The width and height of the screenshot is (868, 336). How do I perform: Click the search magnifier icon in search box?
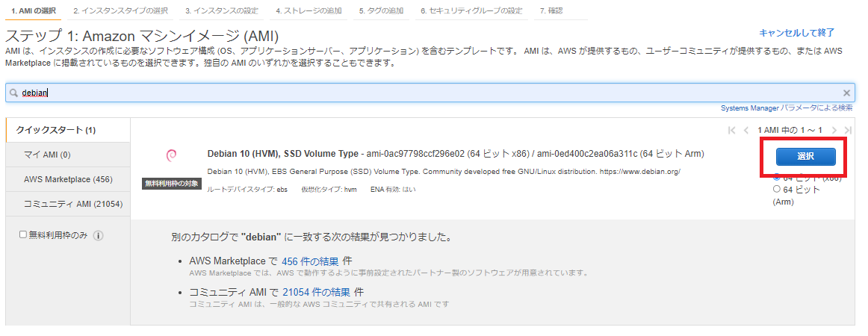click(x=14, y=93)
